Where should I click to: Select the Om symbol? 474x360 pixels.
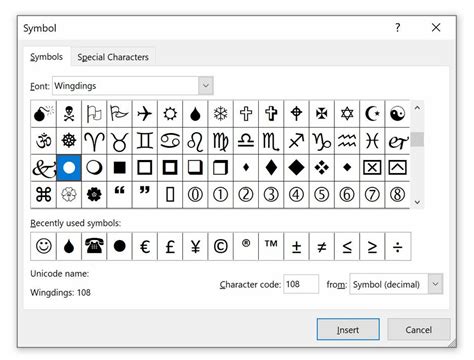point(44,141)
